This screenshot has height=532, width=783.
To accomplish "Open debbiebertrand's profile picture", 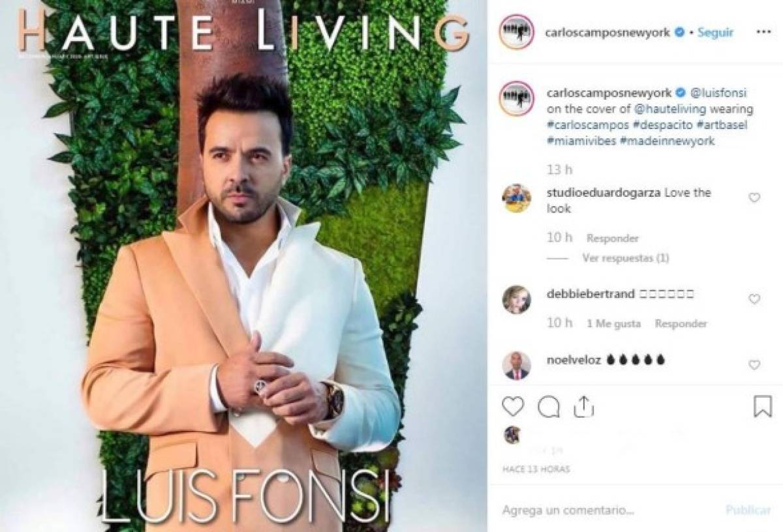I will coord(515,299).
